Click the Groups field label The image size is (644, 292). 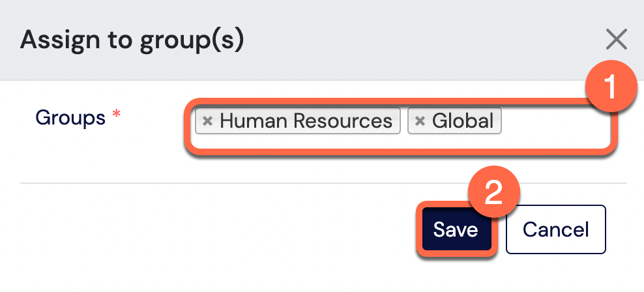click(70, 118)
